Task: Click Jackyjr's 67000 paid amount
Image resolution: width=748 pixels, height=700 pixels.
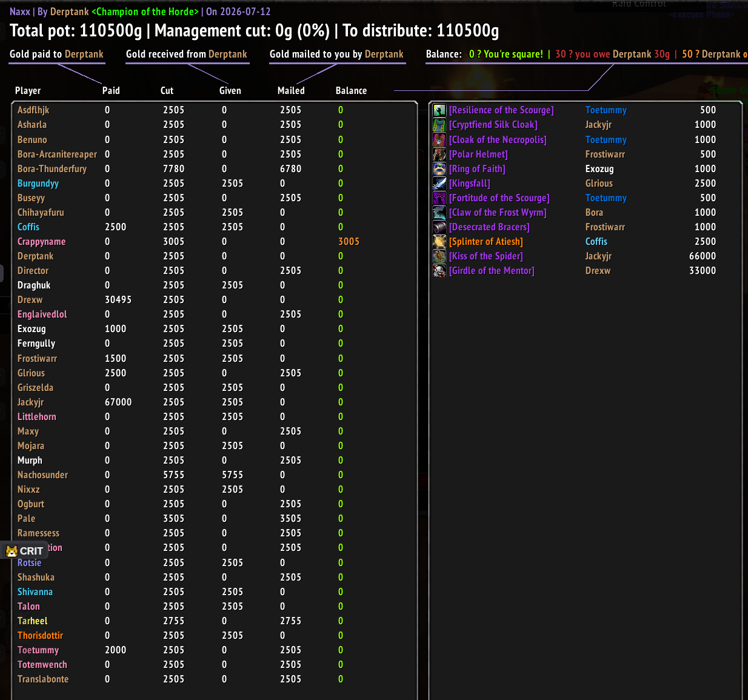Action: tap(118, 402)
